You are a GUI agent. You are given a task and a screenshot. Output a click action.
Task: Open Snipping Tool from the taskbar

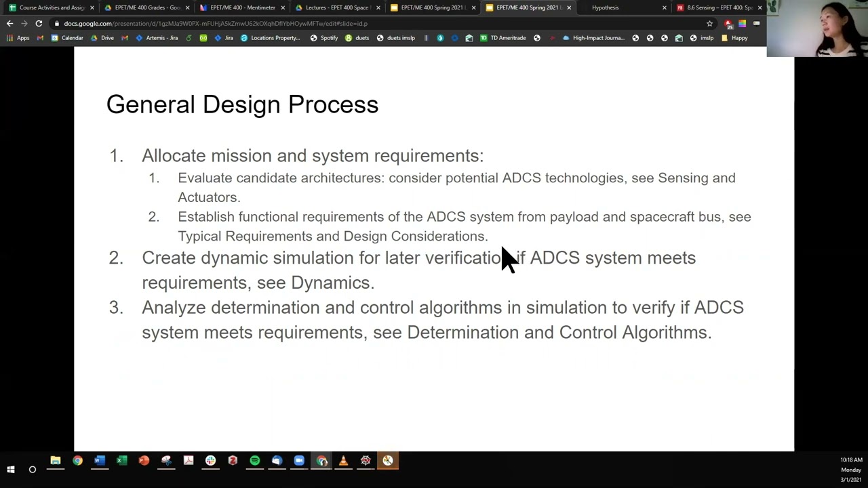(x=166, y=461)
